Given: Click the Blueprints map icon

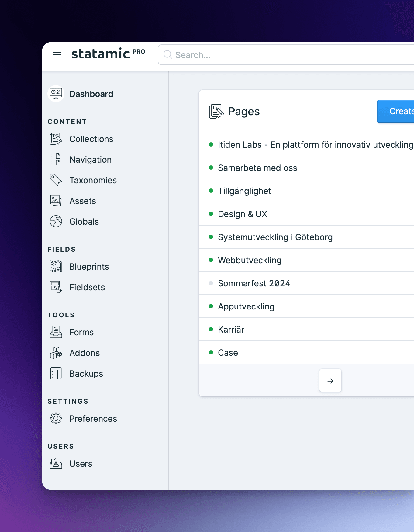Looking at the screenshot, I should (x=56, y=267).
